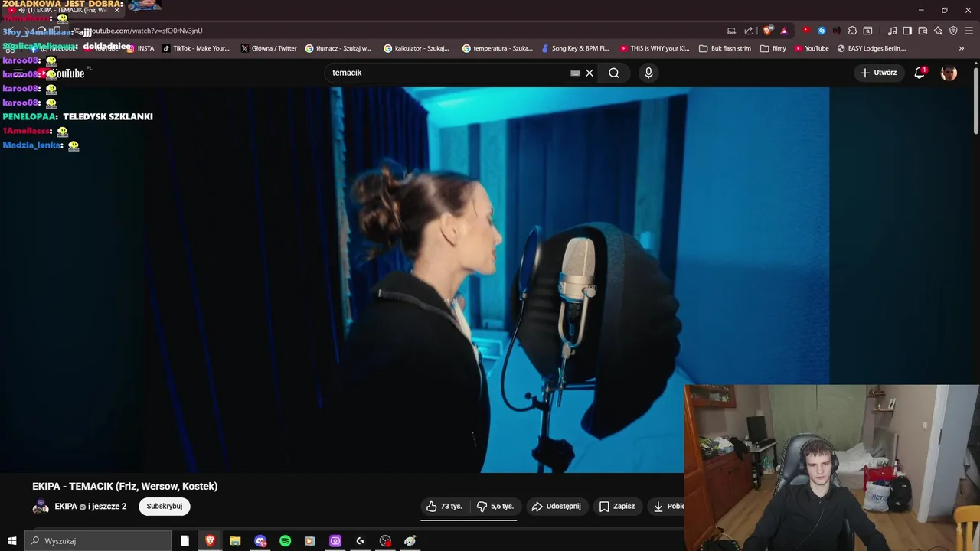Viewport: 980px width, 551px height.
Task: Open the Leo AI sparkle icon
Action: [x=938, y=31]
